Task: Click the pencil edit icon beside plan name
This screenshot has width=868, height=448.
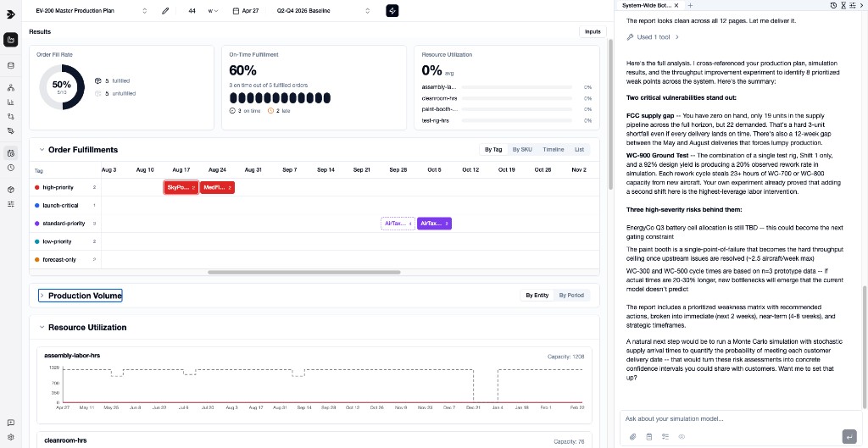Action: [x=165, y=11]
